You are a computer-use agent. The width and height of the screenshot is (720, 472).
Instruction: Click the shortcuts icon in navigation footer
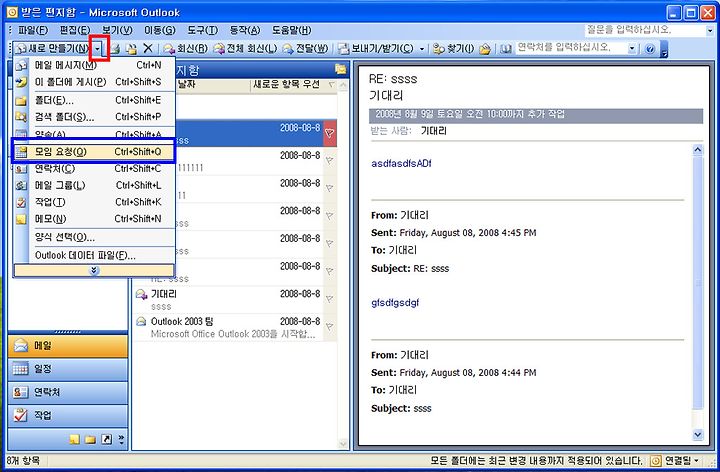[x=107, y=440]
